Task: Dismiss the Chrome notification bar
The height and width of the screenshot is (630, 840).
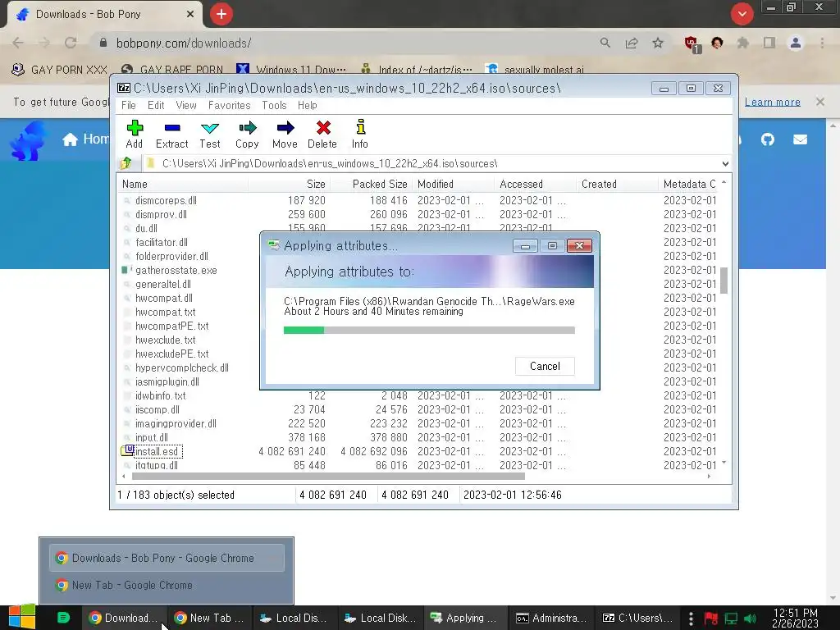Action: pos(819,101)
